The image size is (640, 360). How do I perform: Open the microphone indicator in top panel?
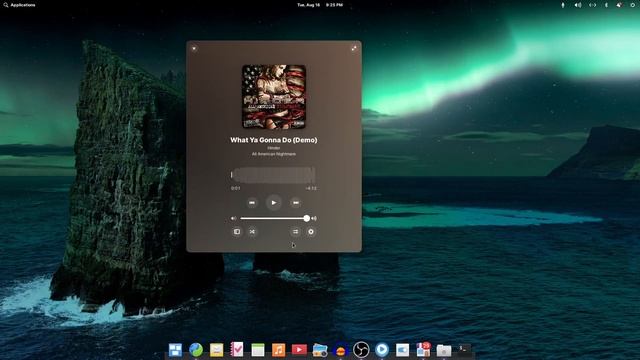tap(563, 5)
